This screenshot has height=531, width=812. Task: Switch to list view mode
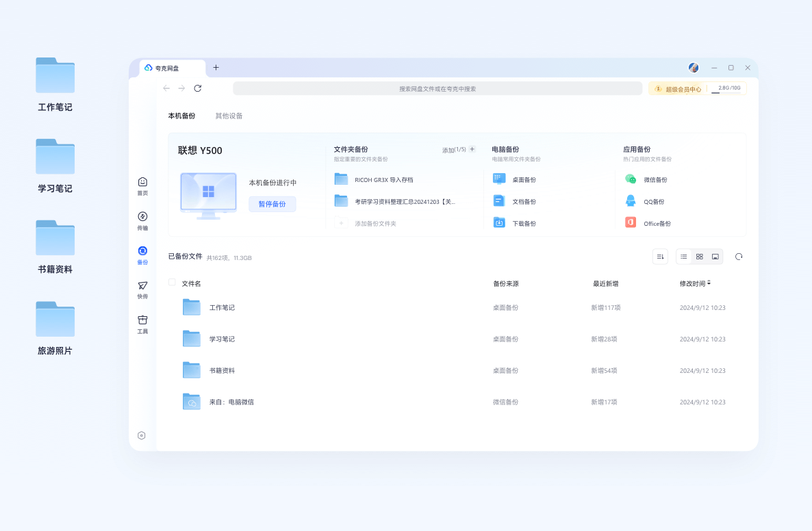tap(683, 257)
